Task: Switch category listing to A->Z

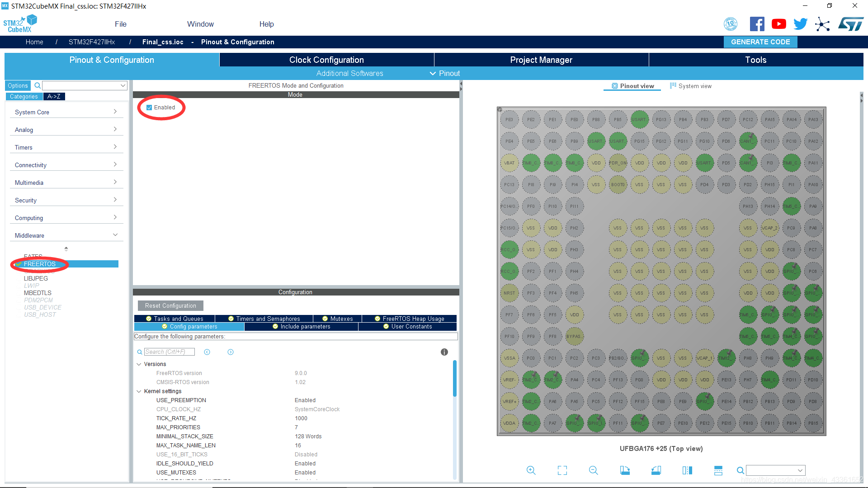Action: point(54,96)
